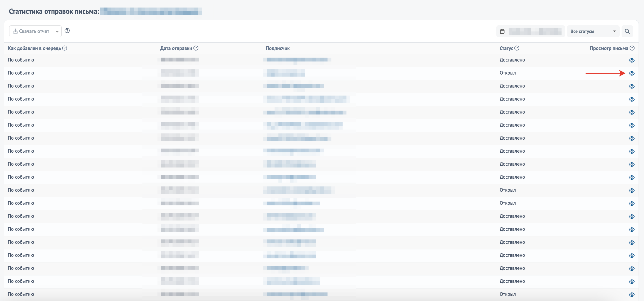Open the dropdown arrow beside 'Скачать отчет'
Viewport: 644px width, 301px height.
[x=57, y=31]
